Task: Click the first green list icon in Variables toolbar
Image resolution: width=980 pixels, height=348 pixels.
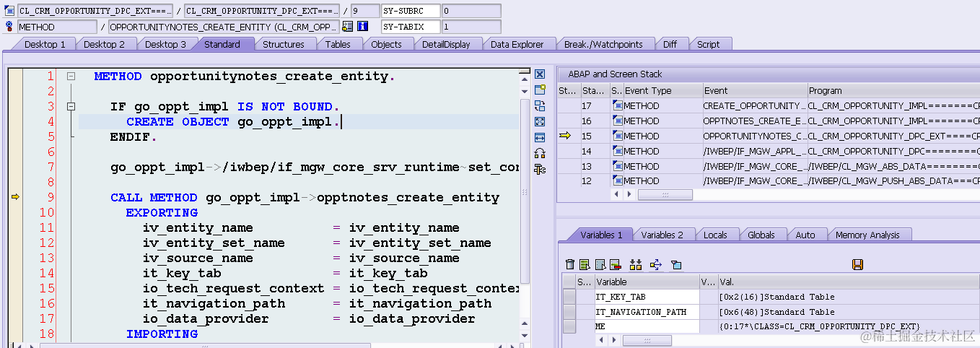Action: pos(585,265)
